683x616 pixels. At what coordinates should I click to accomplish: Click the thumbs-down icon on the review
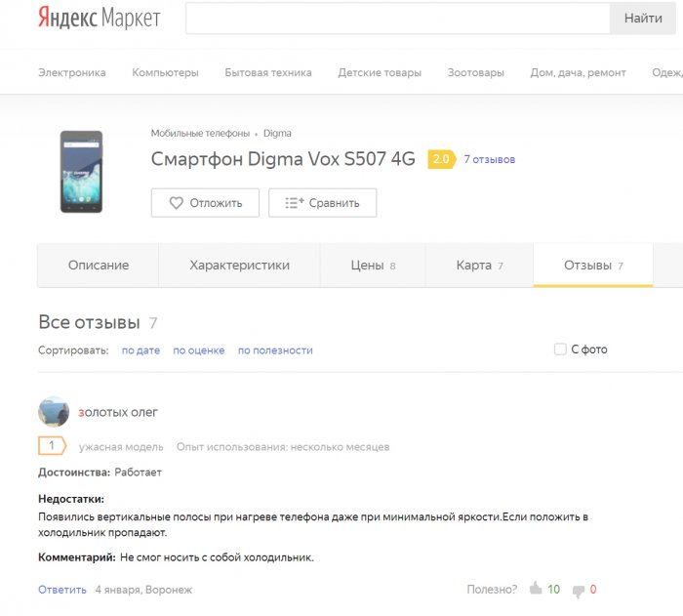click(579, 591)
